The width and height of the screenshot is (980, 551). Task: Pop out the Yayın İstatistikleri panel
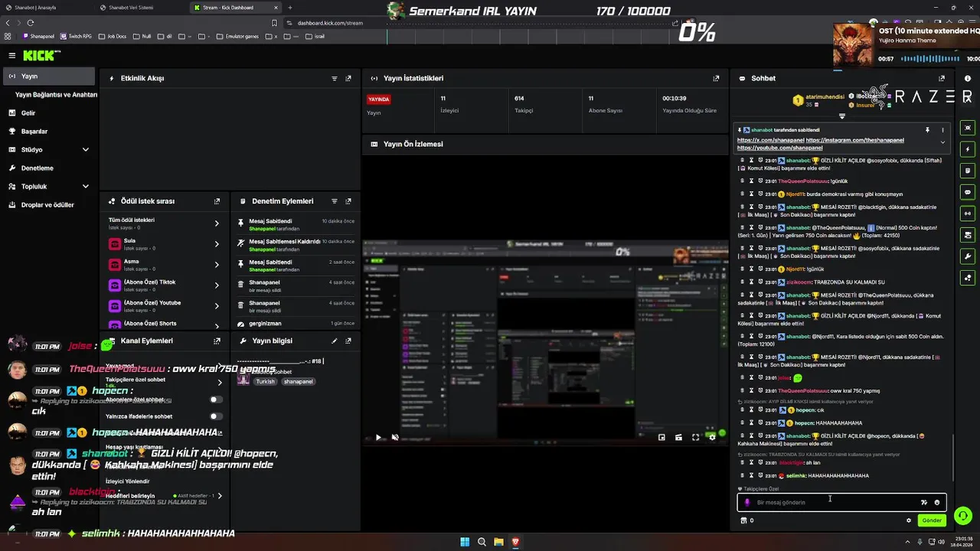716,78
